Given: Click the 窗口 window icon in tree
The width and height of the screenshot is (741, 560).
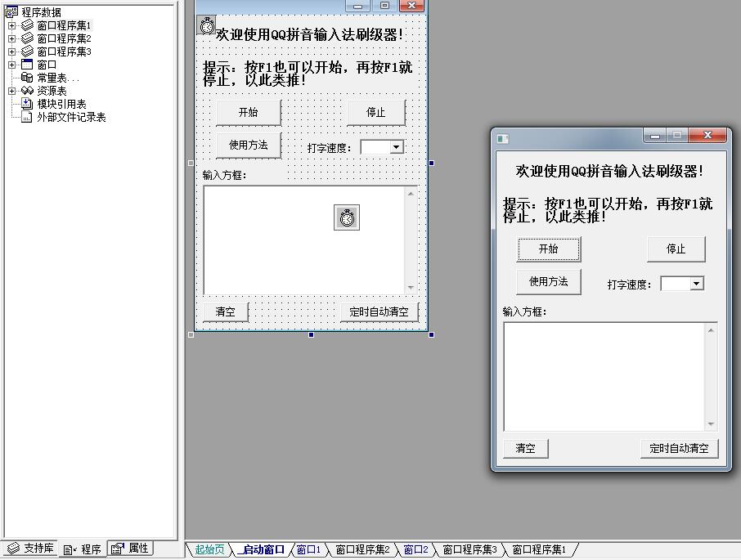Looking at the screenshot, I should 28,65.
